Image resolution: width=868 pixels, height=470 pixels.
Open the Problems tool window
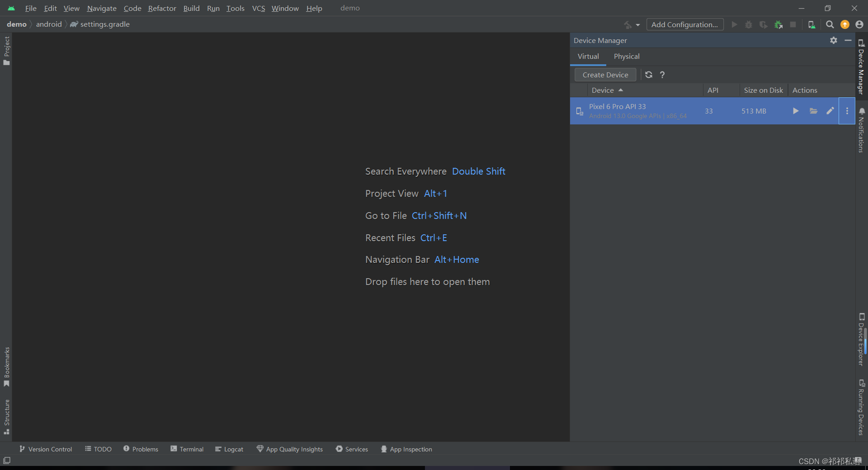(141, 449)
